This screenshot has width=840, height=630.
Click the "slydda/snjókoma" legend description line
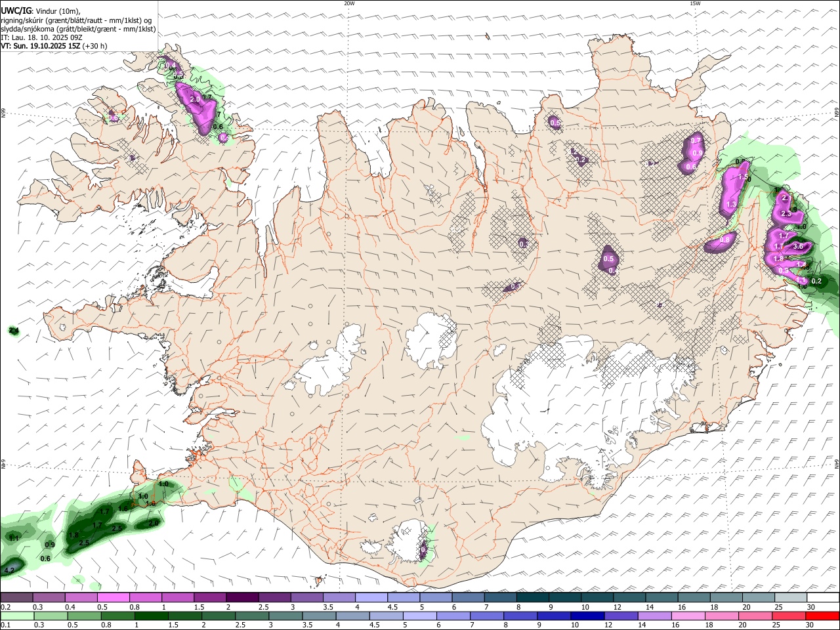coord(78,29)
